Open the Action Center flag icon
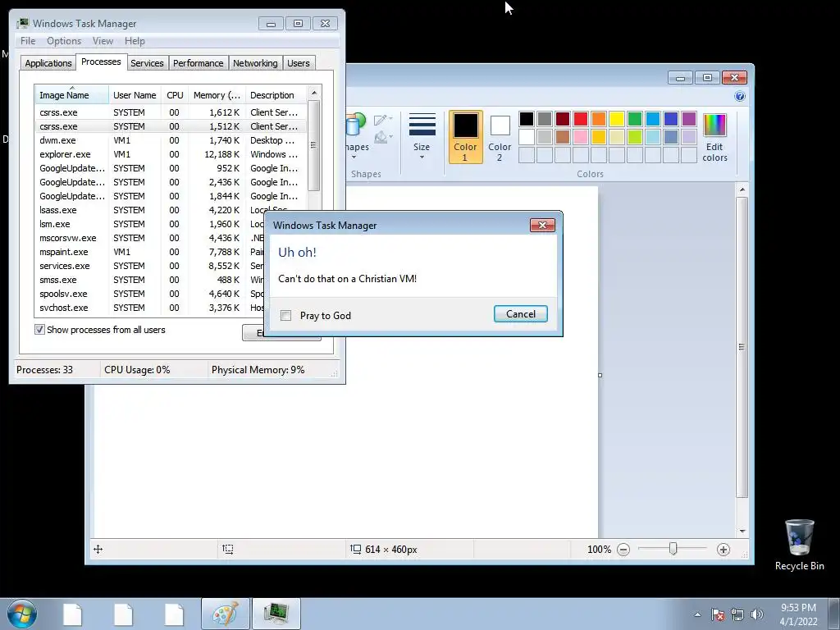This screenshot has width=840, height=630. click(718, 614)
